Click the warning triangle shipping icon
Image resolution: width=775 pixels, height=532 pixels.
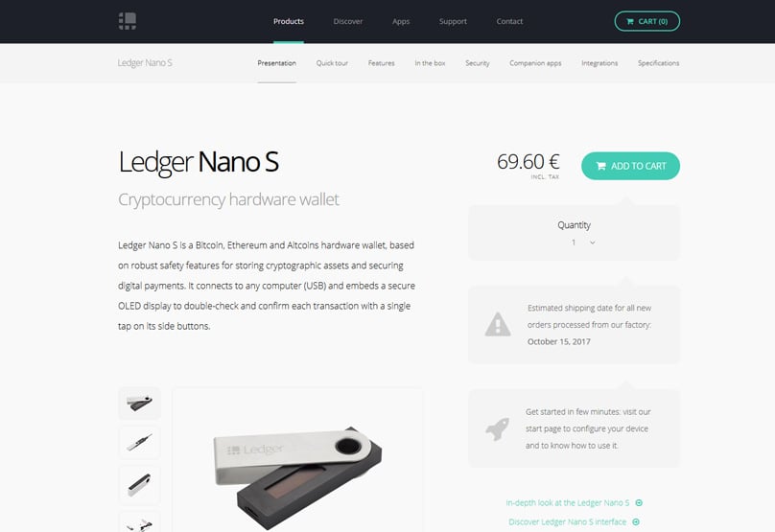(498, 324)
